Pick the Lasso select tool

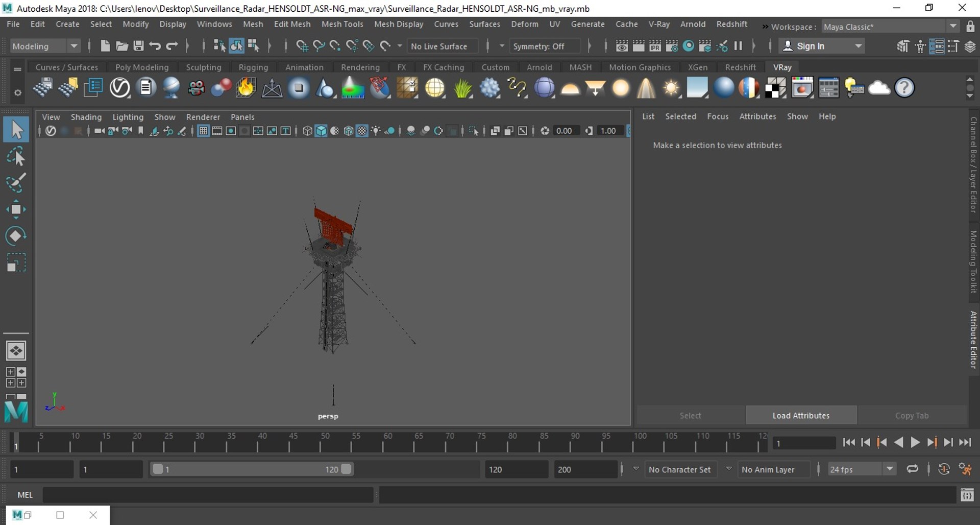[x=16, y=157]
